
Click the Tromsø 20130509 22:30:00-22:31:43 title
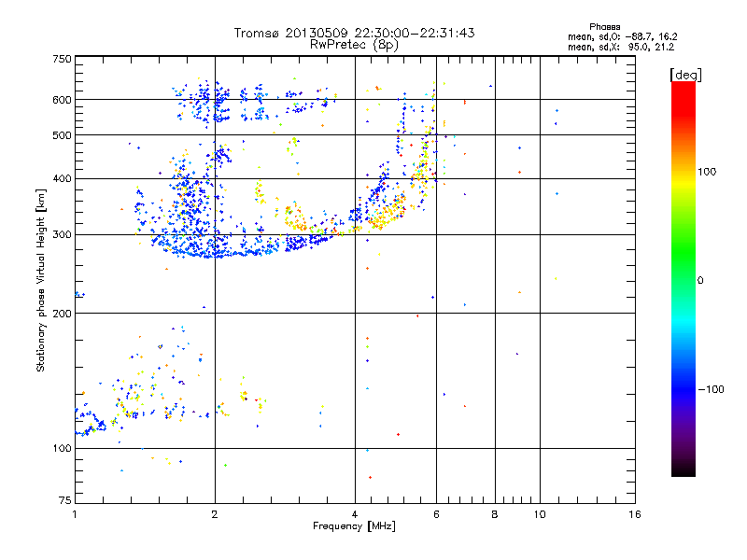[354, 33]
